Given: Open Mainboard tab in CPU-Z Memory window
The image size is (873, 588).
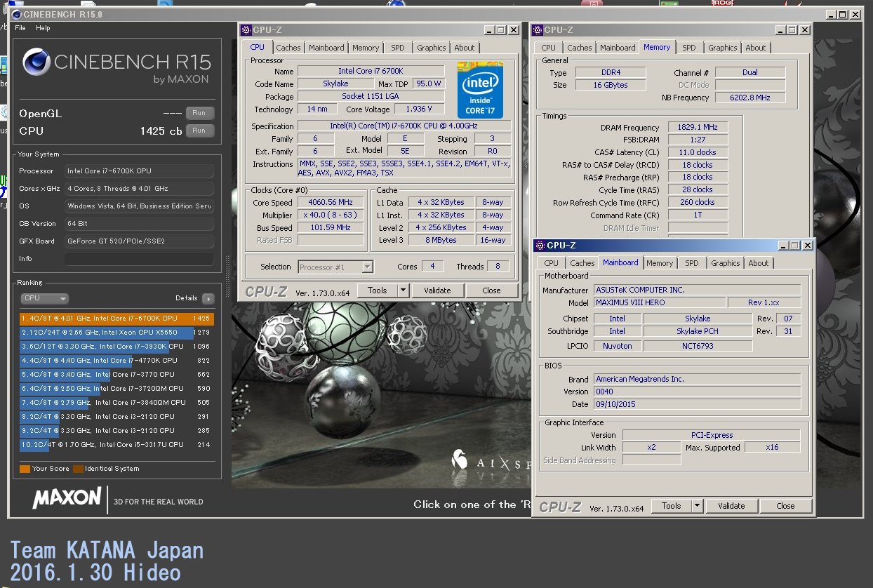Looking at the screenshot, I should 618,48.
